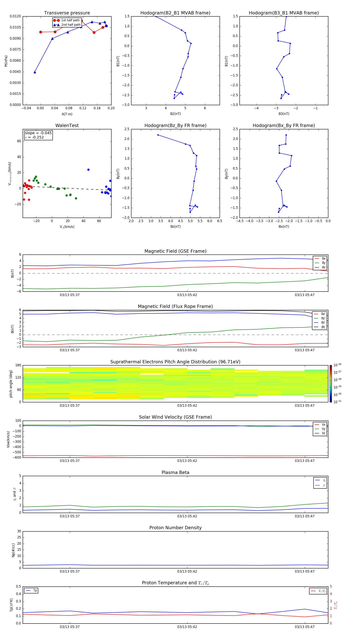Click the 'Pt(nPa)' y-axis label
Screen dimensions: 351x644
6,61
